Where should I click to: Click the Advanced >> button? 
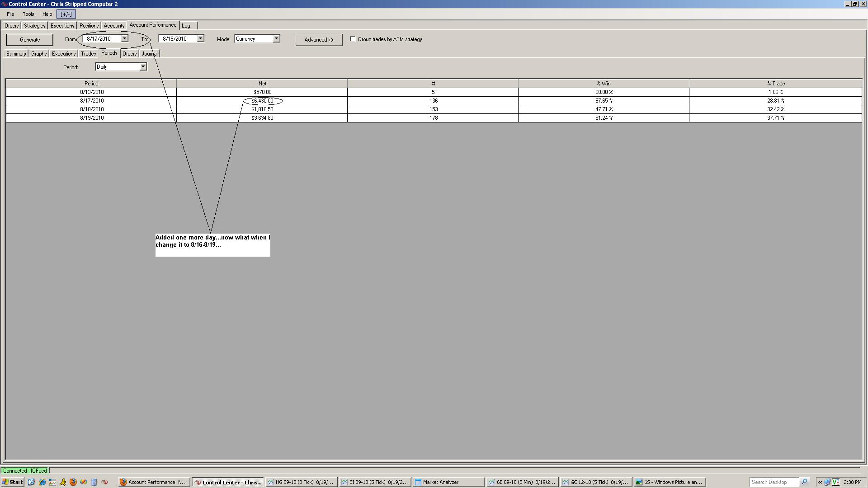click(x=319, y=40)
